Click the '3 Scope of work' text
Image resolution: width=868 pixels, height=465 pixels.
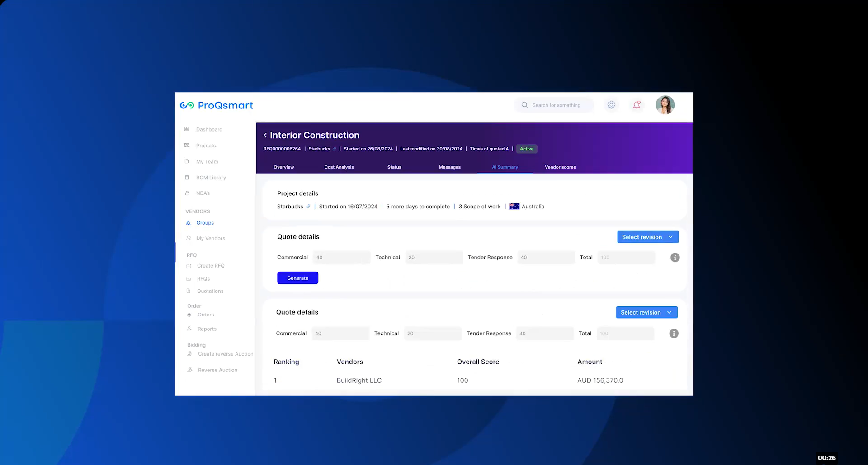click(x=479, y=207)
